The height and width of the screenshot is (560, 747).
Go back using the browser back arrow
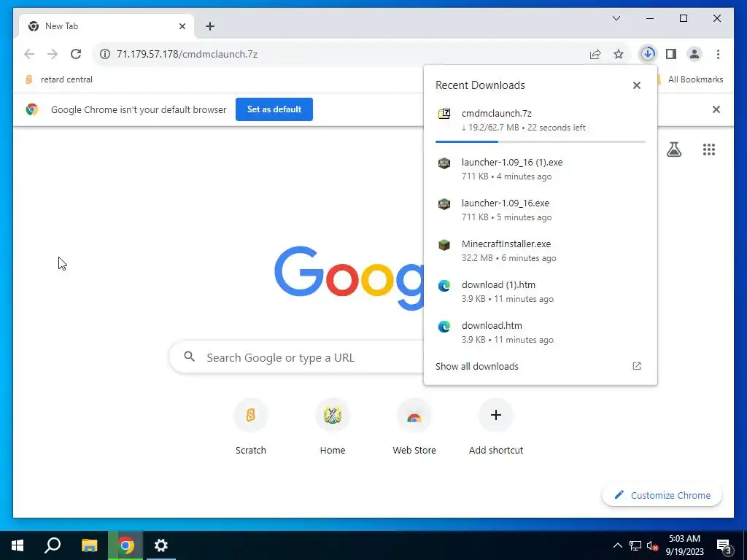click(x=29, y=54)
